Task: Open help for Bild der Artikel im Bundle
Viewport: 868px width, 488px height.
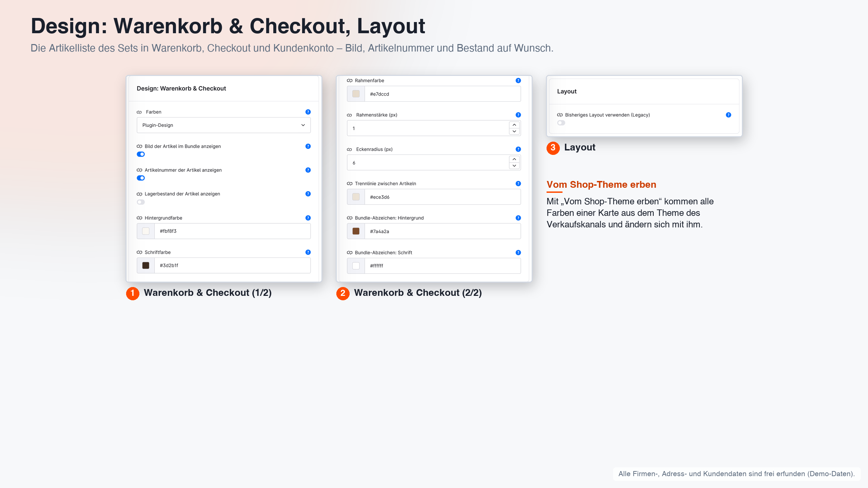Action: pos(308,146)
